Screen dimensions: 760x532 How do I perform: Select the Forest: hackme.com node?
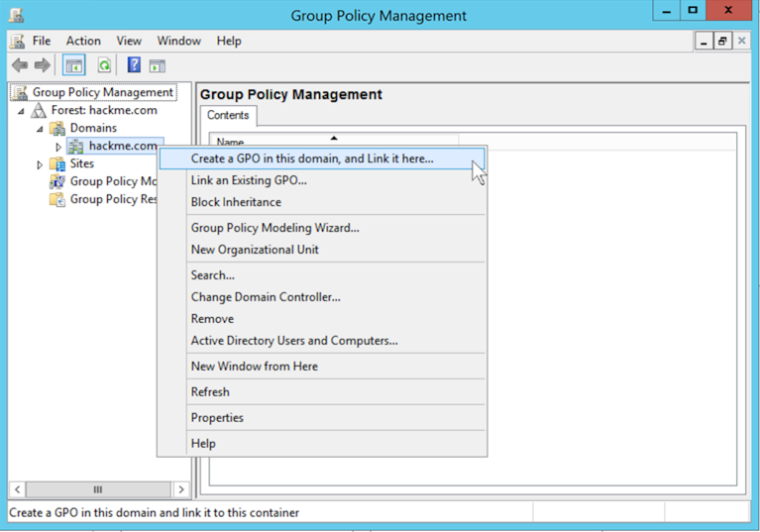[103, 110]
